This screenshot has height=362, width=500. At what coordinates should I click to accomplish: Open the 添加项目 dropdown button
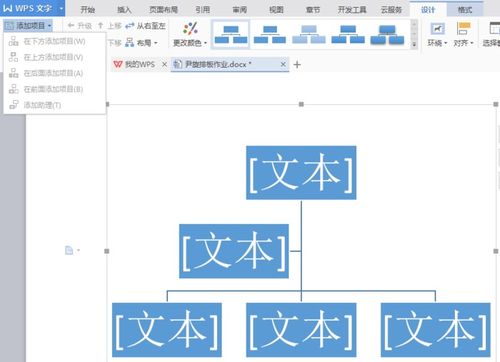pos(29,26)
